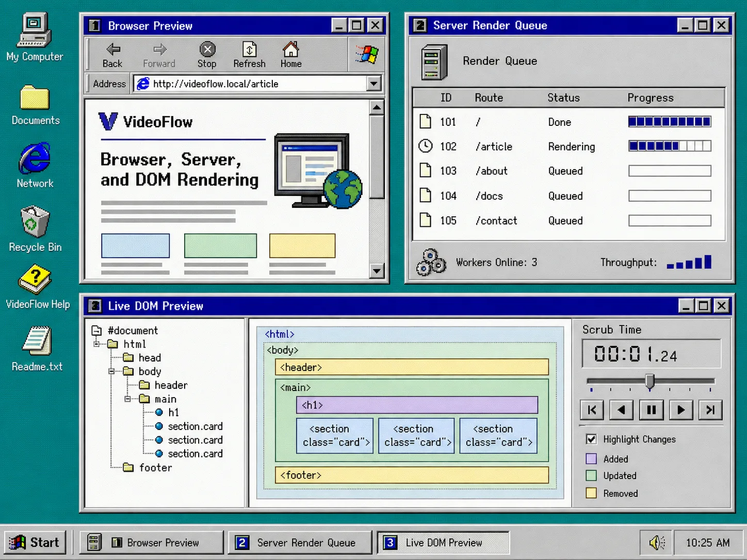The image size is (747, 560).
Task: Select the head node in the DOM tree
Action: [142, 358]
